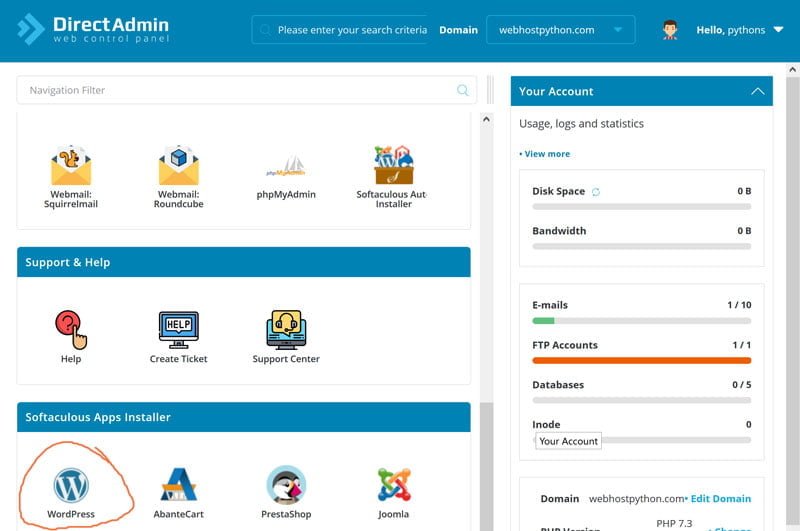
Task: Open the Webmail Squirrelmail icon
Action: pos(71,166)
